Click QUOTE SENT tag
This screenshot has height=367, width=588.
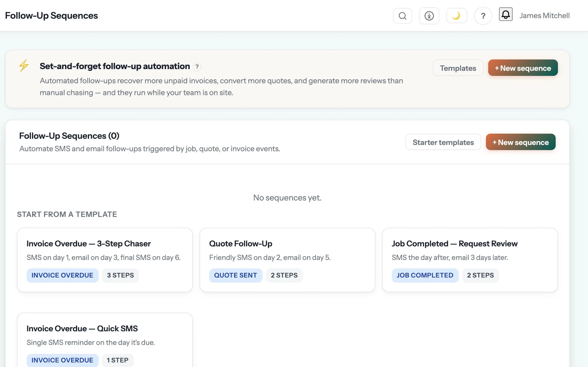(236, 275)
